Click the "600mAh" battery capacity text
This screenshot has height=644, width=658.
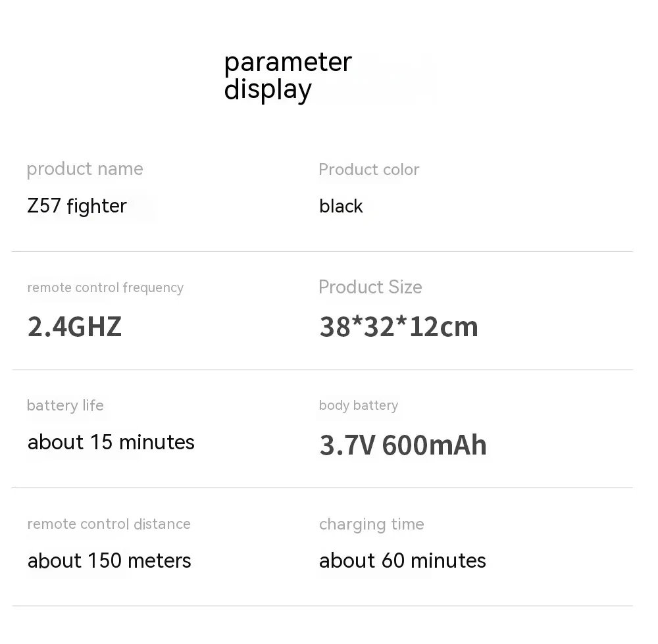click(434, 445)
